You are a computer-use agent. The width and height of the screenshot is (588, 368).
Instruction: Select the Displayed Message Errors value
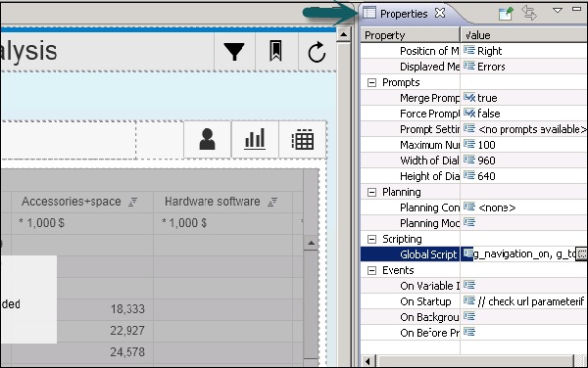point(524,67)
